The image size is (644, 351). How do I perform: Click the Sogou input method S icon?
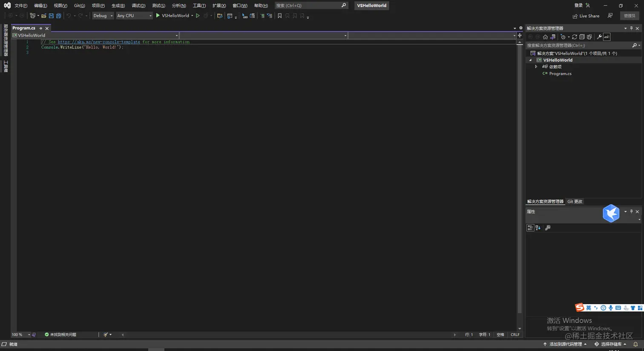pos(579,307)
